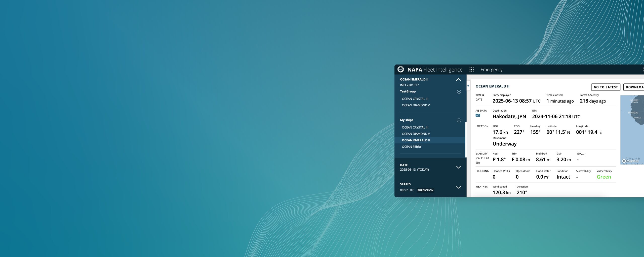Collapse the TestGroup list with minus icon

[459, 92]
